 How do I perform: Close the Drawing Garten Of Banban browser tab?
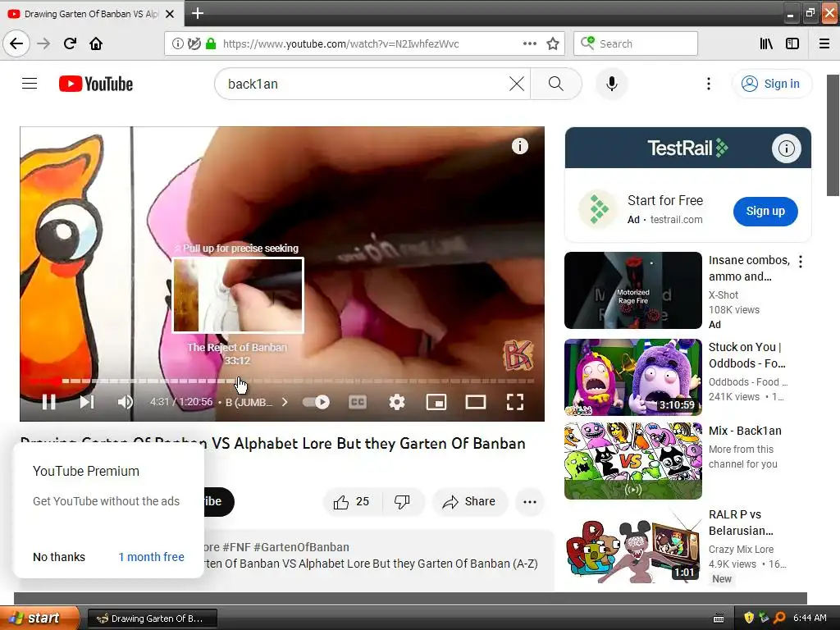170,13
